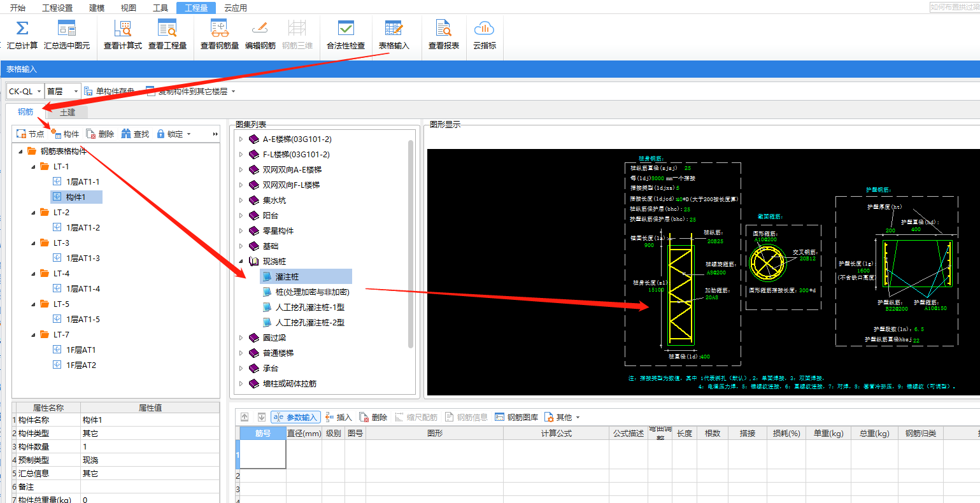The width and height of the screenshot is (980, 503).
Task: Select 人工挖孔灌注桩-2型
Action: tap(303, 322)
